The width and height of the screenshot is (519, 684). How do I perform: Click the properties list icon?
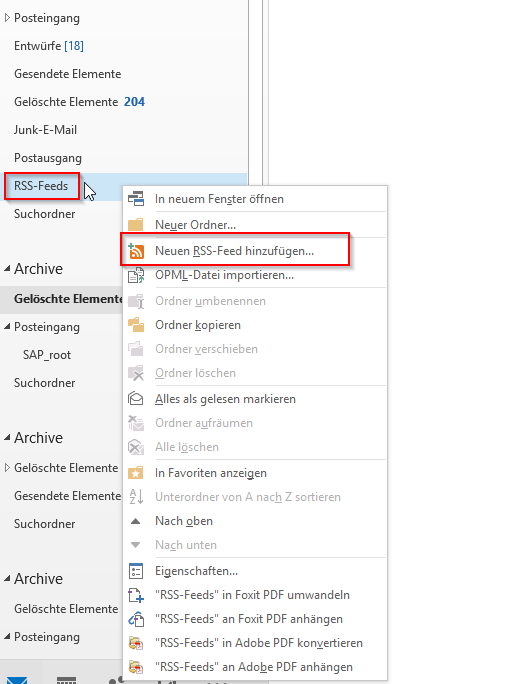click(x=136, y=571)
